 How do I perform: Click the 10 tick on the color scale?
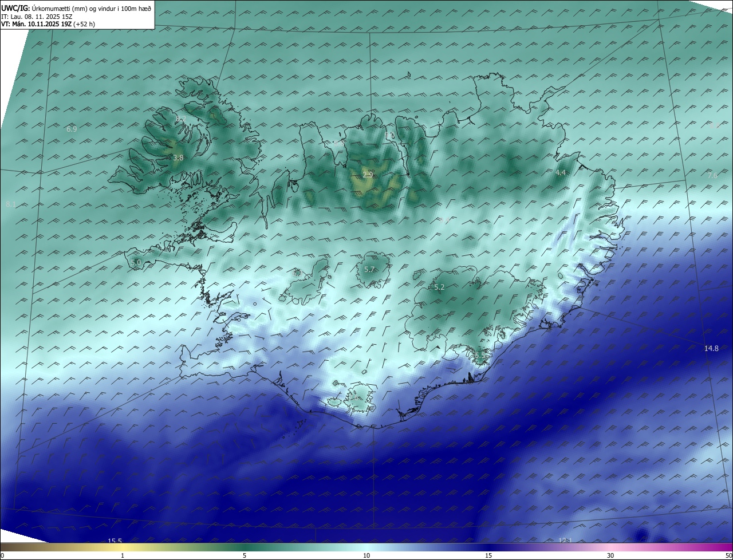pos(366,555)
